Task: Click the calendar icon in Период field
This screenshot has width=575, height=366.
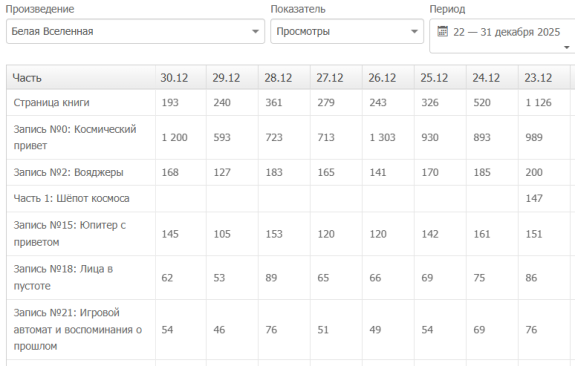Action: pyautogui.click(x=443, y=32)
